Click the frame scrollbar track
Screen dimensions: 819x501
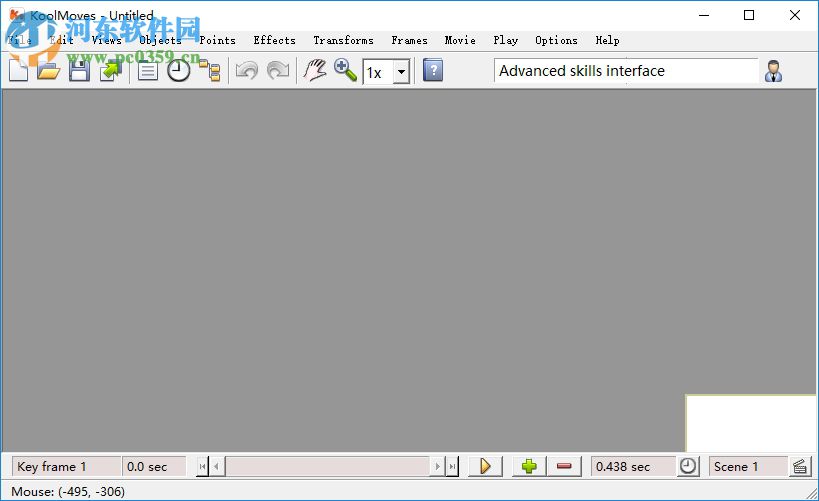[327, 467]
